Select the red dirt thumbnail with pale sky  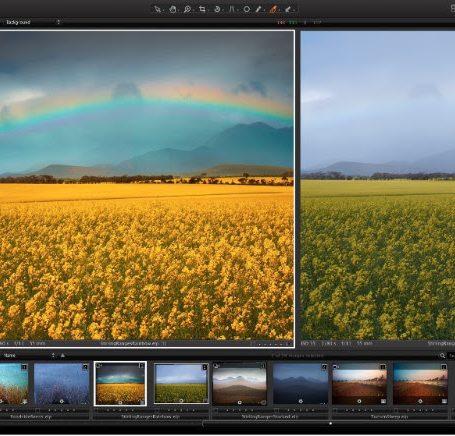pyautogui.click(x=359, y=384)
